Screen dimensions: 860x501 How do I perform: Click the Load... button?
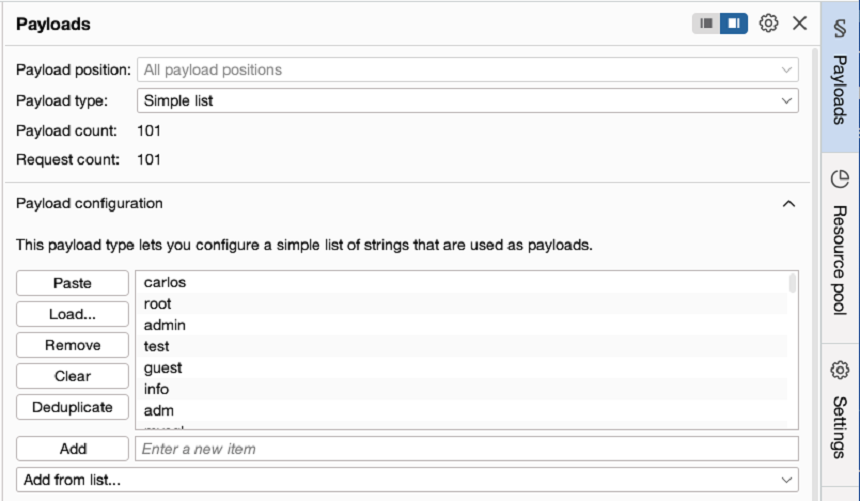tap(73, 314)
